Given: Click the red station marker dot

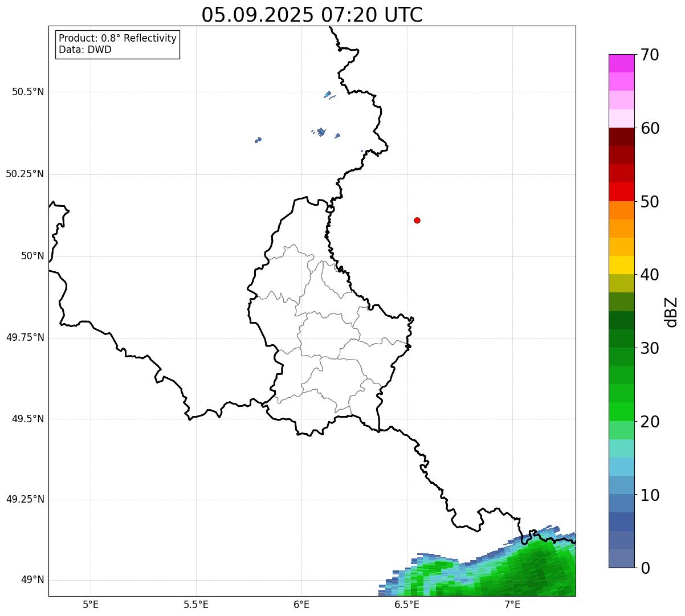Looking at the screenshot, I should [417, 220].
